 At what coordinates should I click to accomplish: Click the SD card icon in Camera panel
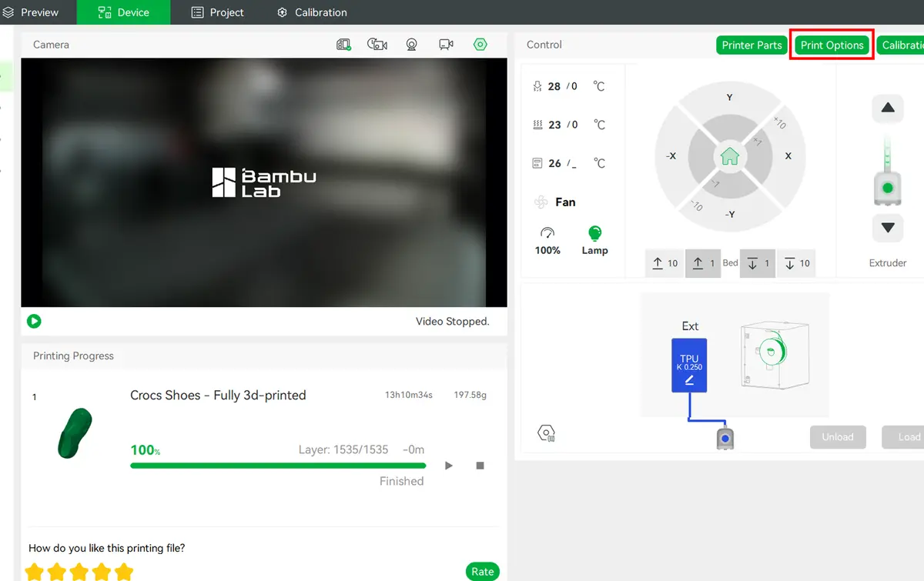click(344, 45)
